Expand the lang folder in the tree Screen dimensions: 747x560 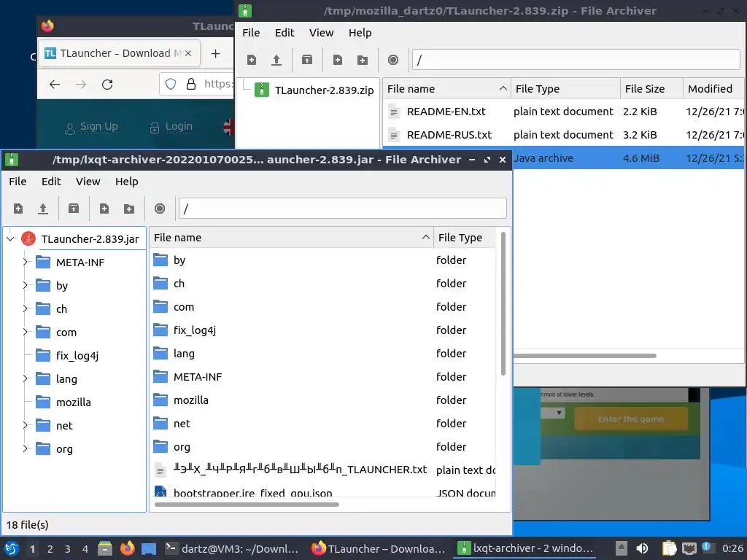pyautogui.click(x=25, y=378)
